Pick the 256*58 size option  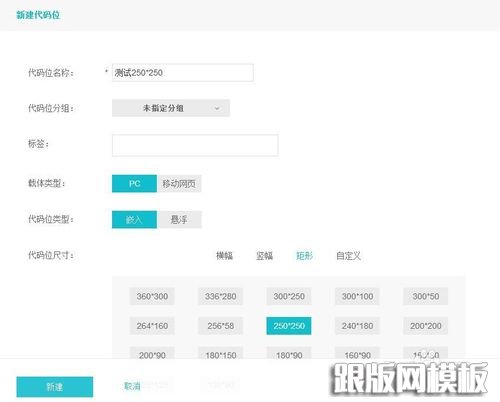(220, 326)
